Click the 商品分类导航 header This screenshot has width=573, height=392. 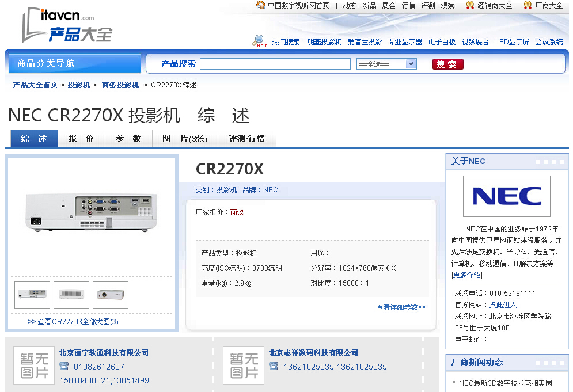(x=75, y=63)
